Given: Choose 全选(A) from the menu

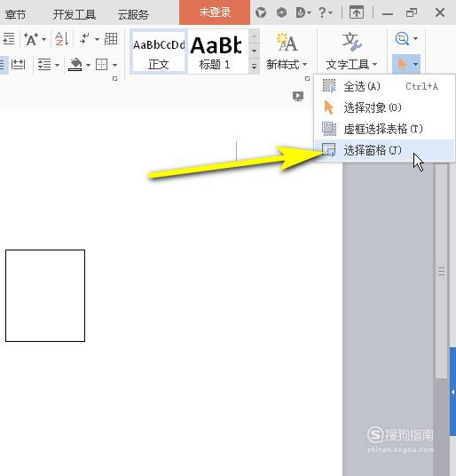Looking at the screenshot, I should coord(384,86).
